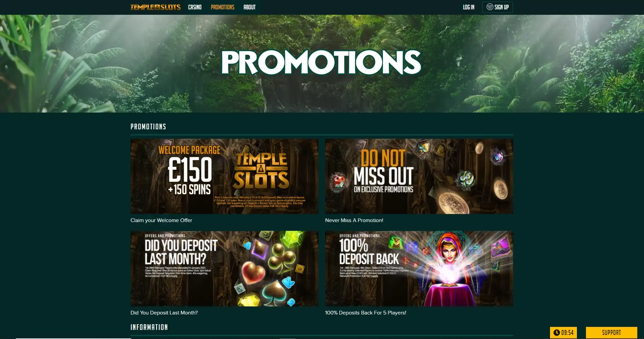Click the crown icon beside Sign Up
This screenshot has height=339, width=644.
490,7
